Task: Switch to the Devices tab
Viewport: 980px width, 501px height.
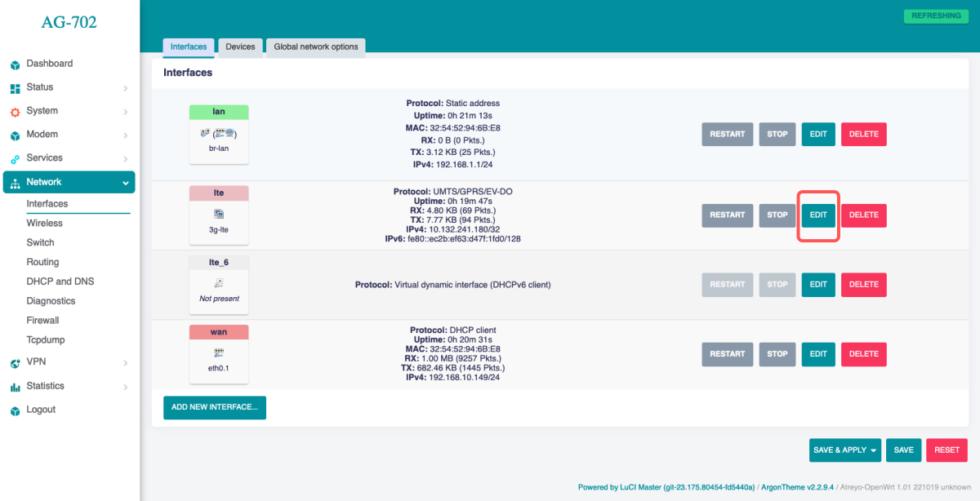Action: tap(240, 47)
